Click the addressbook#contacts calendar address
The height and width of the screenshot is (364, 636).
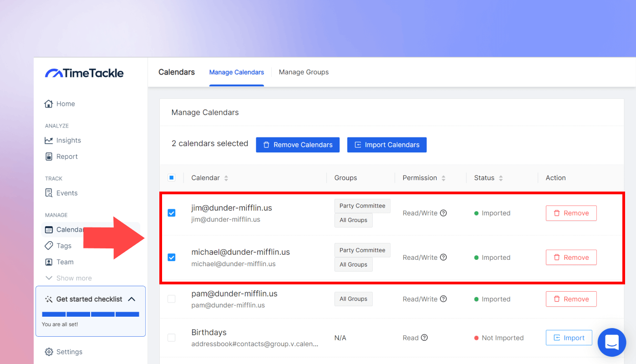coord(255,344)
